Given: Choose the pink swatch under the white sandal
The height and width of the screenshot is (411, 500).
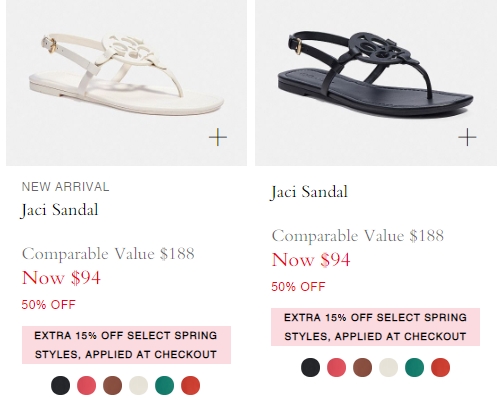Looking at the screenshot, I should point(86,385).
